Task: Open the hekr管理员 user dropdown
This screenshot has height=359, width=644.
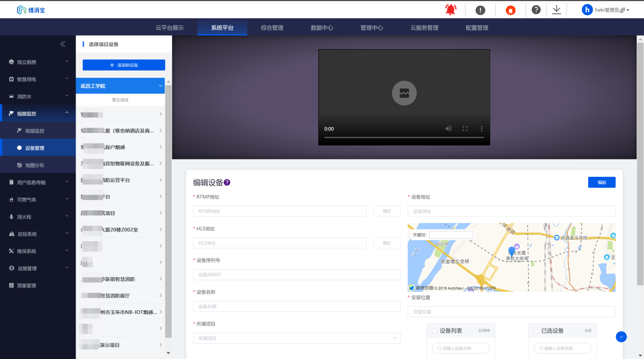Action: [x=606, y=10]
